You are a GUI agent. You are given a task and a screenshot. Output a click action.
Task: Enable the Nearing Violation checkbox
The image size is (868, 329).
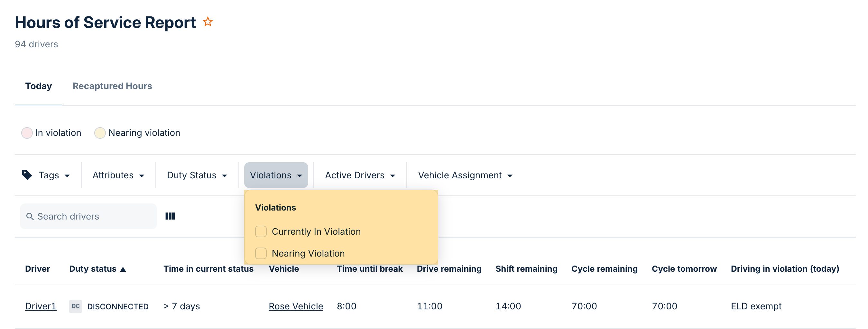[261, 253]
